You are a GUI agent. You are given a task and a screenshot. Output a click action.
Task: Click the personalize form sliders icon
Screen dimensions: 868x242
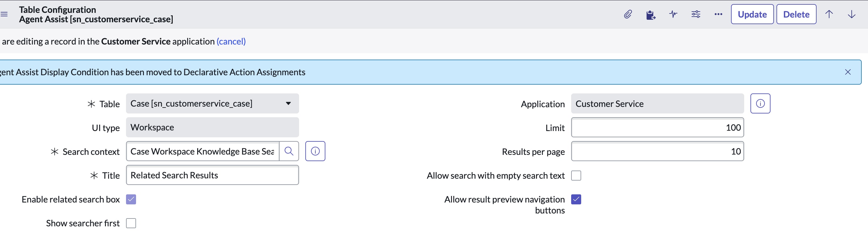coord(696,14)
